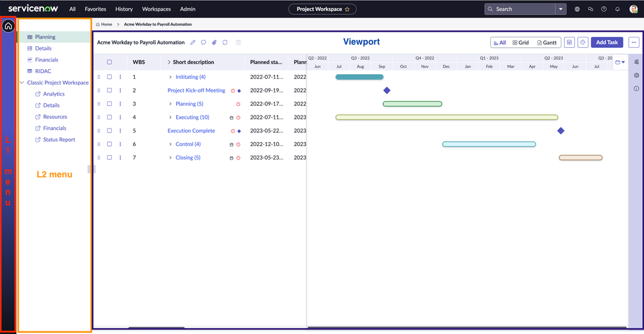Click the teal Initiating Gantt bar
The width and height of the screenshot is (644, 334).
359,77
